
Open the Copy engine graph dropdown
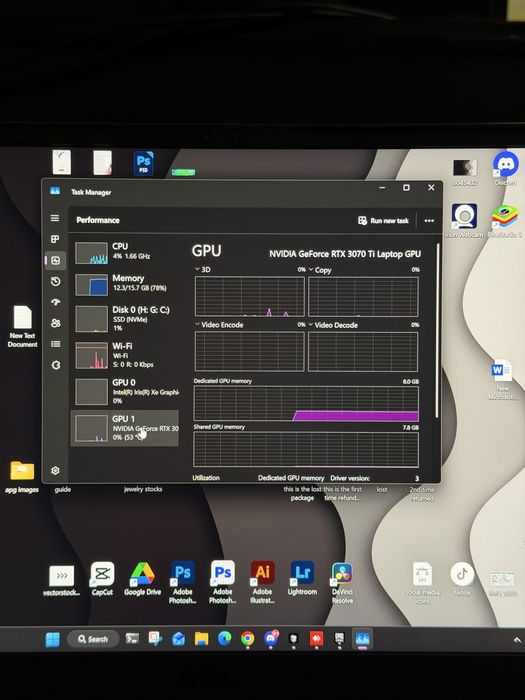[x=320, y=270]
